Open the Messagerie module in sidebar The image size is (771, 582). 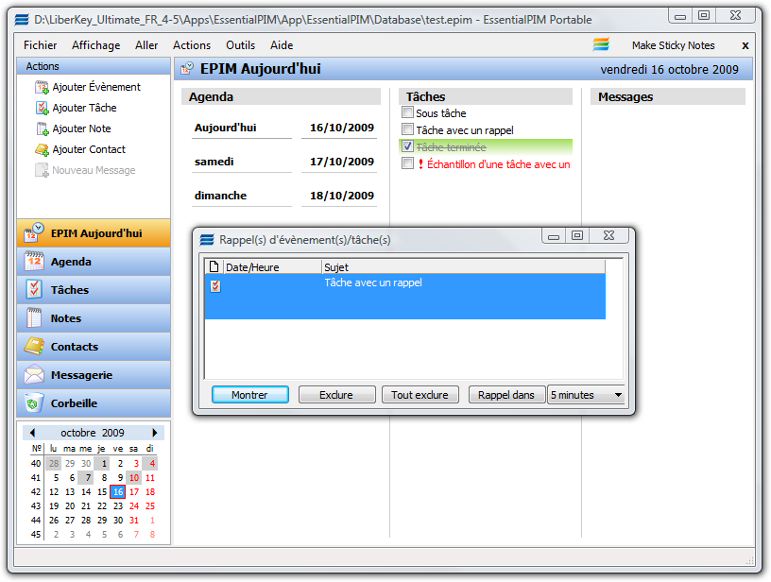point(93,375)
